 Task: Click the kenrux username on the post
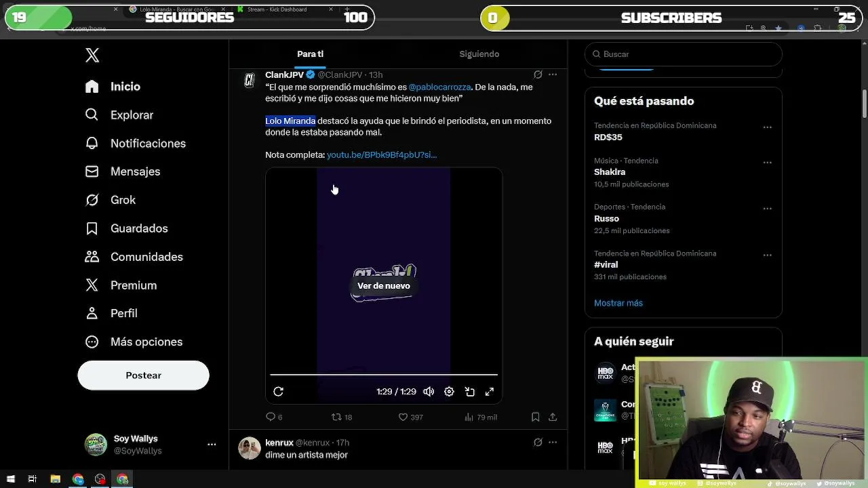pyautogui.click(x=279, y=443)
